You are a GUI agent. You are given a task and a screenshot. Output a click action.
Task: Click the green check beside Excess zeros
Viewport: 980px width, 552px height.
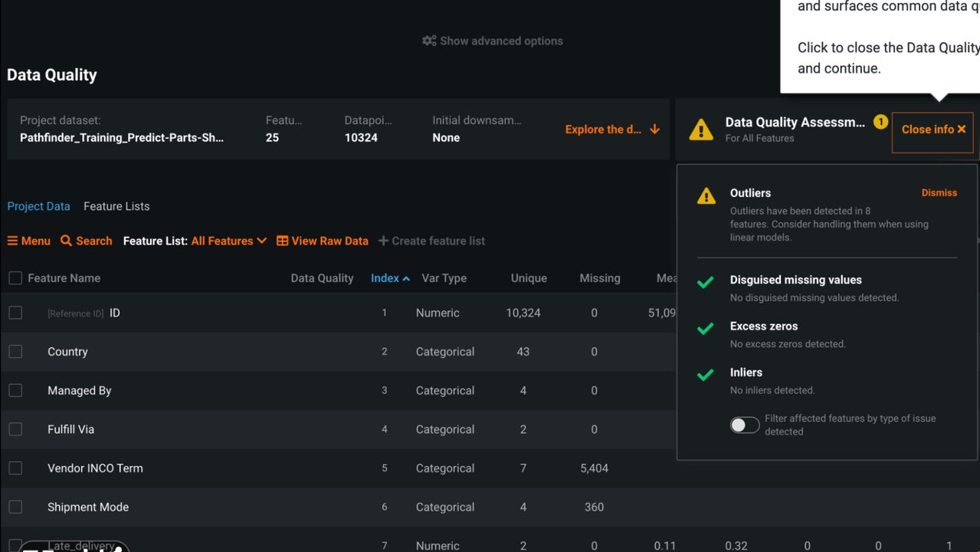pos(706,328)
